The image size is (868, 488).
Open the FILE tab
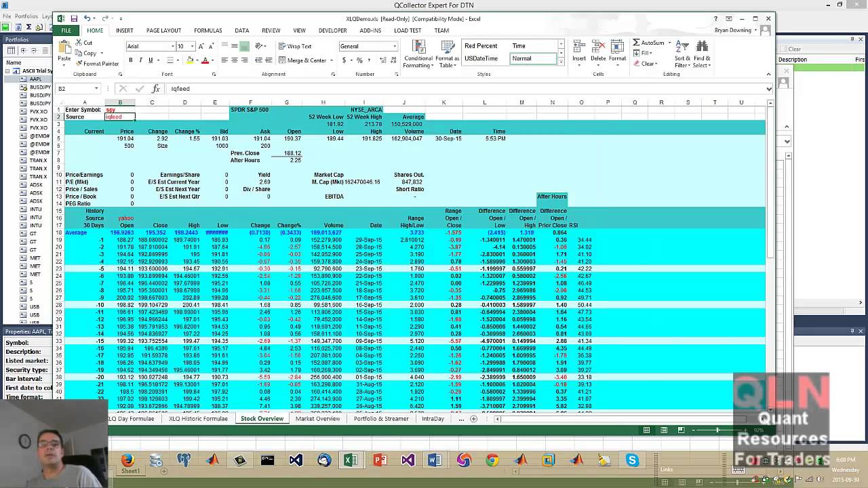(x=66, y=30)
